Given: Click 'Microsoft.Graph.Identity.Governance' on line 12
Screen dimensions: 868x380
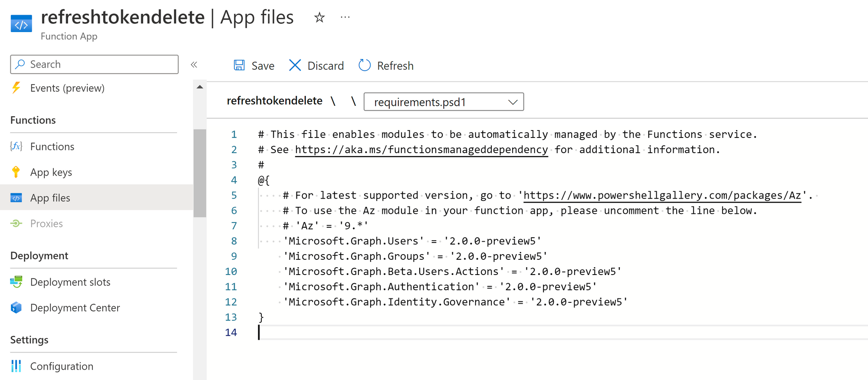Looking at the screenshot, I should (x=397, y=301).
